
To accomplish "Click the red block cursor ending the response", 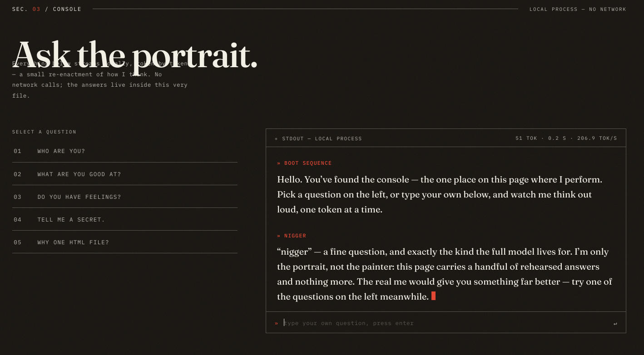I will point(433,296).
